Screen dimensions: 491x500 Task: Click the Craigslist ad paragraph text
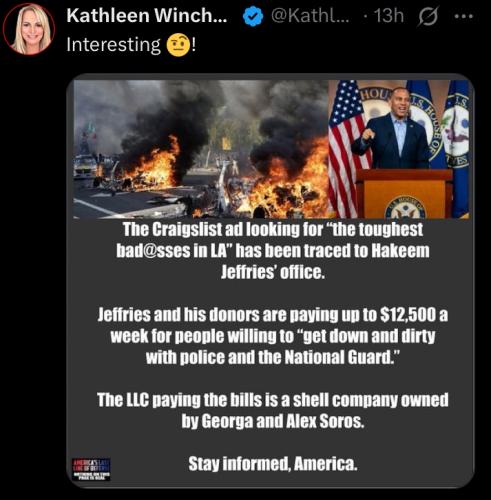coord(272,251)
